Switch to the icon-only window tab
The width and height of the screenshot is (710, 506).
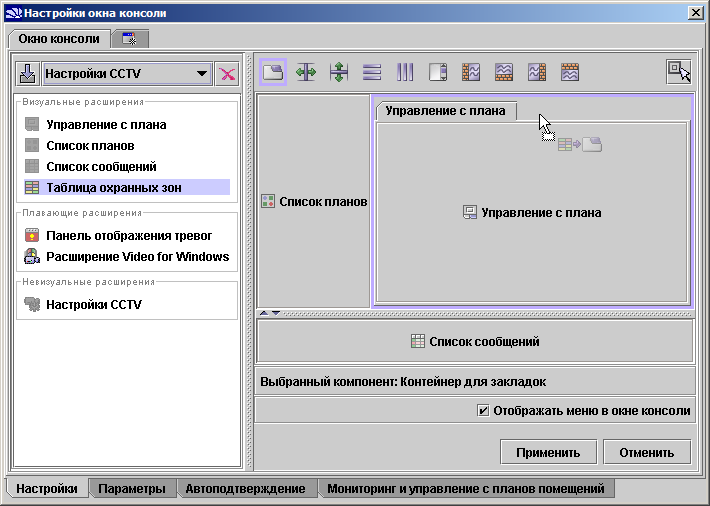point(130,39)
